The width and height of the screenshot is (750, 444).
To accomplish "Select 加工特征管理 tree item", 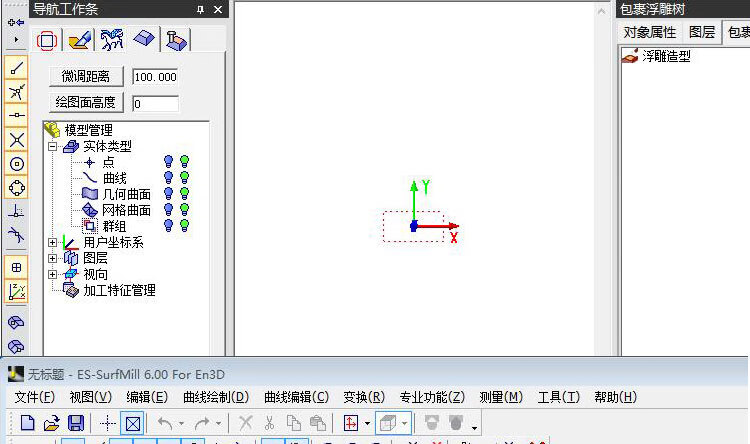I will click(x=120, y=290).
